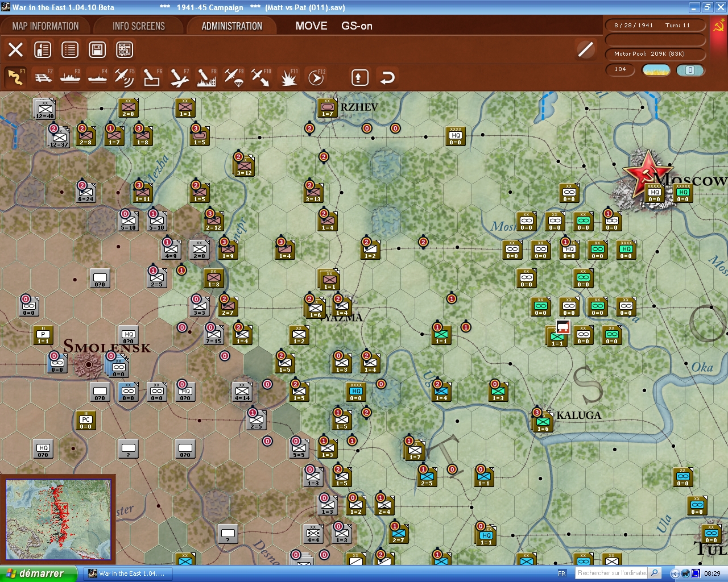Click the boxed up-arrow toolbar button

click(359, 77)
